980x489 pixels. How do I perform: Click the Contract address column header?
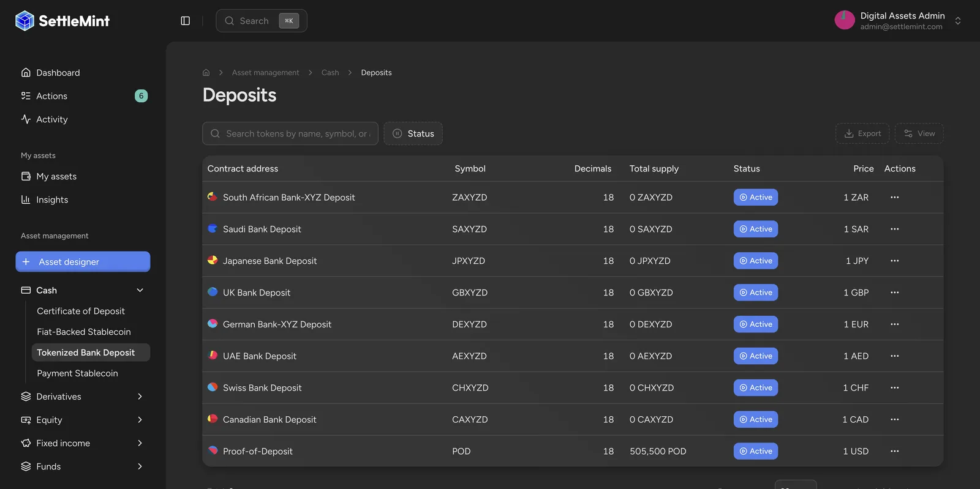pyautogui.click(x=243, y=168)
